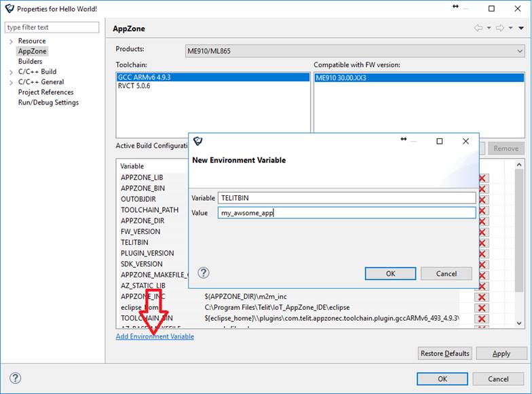Click the type filter text field
Viewport: 532px width, 394px height.
pos(52,27)
